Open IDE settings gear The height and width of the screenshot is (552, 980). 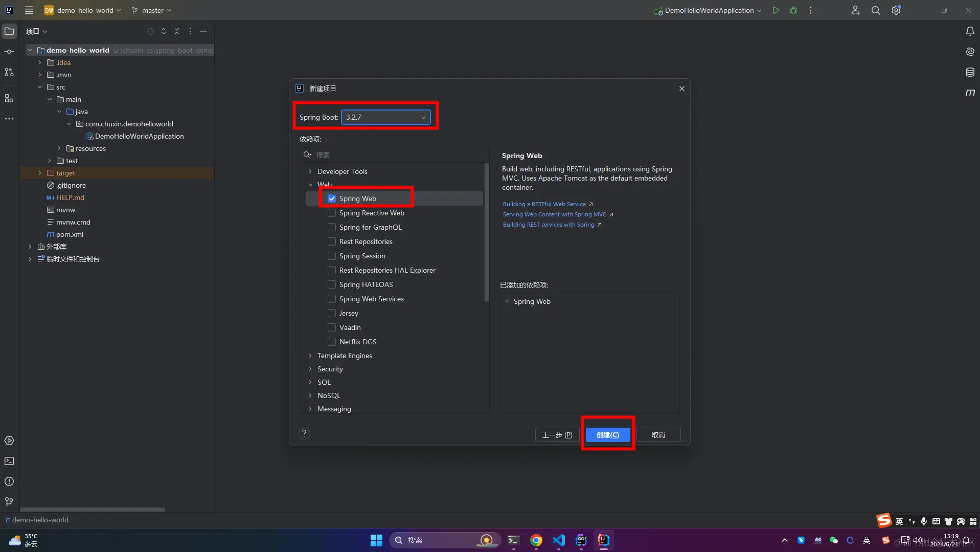(x=896, y=10)
